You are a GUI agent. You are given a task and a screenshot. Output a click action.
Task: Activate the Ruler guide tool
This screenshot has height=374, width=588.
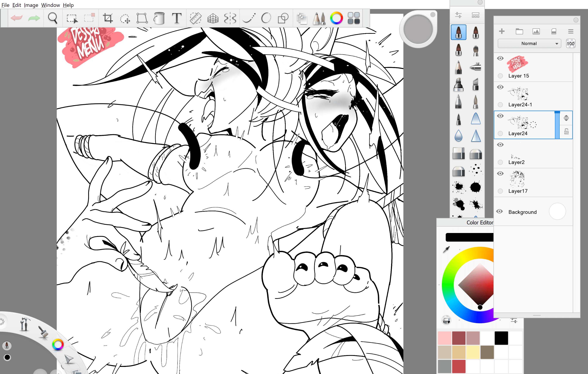(195, 18)
